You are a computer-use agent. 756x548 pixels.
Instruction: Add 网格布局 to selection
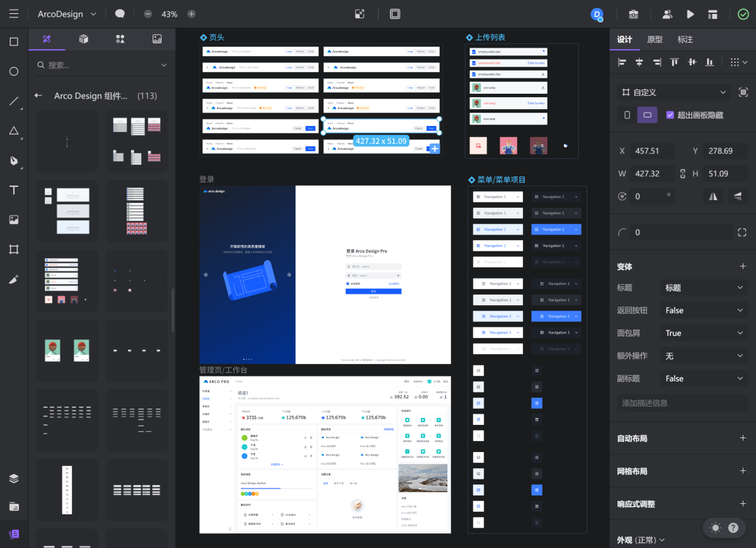point(743,470)
